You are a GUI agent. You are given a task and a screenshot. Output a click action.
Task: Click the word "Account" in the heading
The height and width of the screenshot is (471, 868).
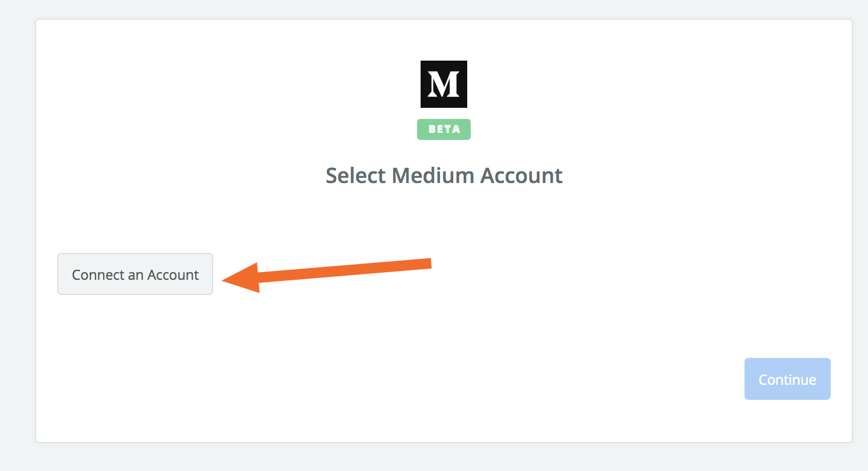coord(521,175)
